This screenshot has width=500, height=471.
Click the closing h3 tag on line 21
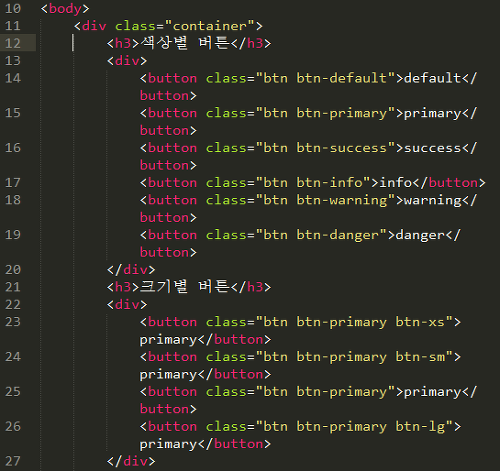[x=251, y=287]
